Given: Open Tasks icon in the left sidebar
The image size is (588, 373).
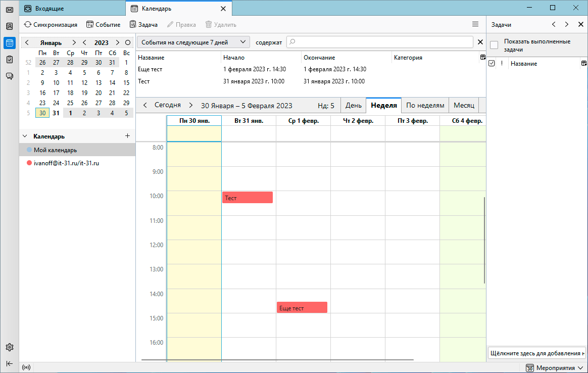Looking at the screenshot, I should click(9, 60).
